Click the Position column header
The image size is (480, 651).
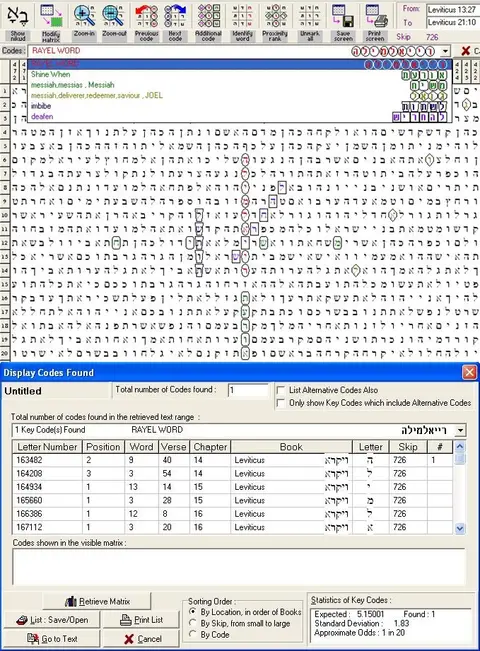103,447
